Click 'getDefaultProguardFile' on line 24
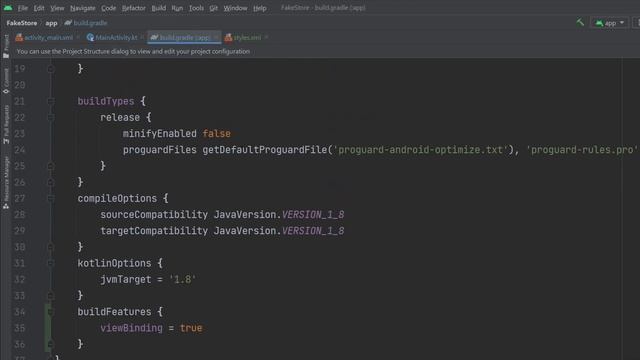Image resolution: width=640 pixels, height=360 pixels. pos(265,150)
